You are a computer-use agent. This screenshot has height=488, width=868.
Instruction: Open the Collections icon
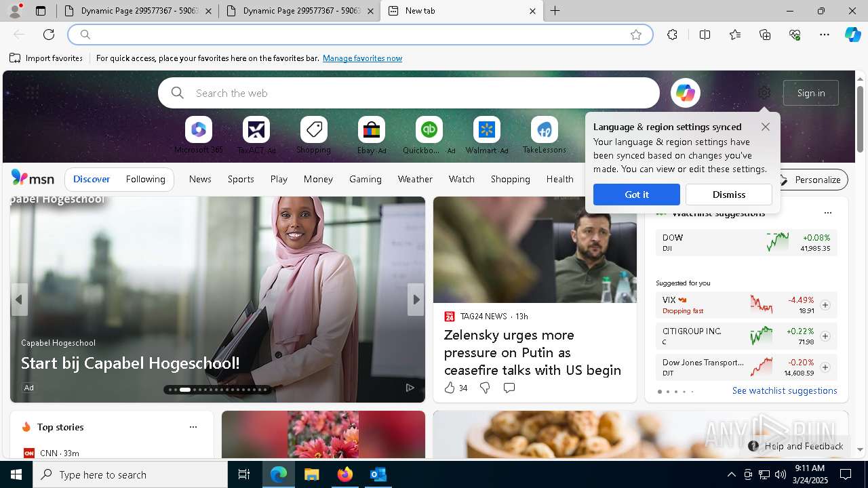[765, 35]
